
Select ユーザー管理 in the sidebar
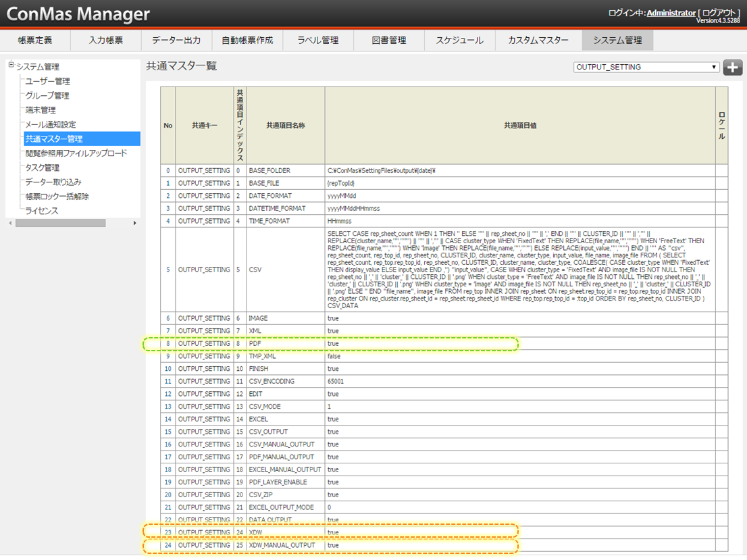tap(47, 81)
